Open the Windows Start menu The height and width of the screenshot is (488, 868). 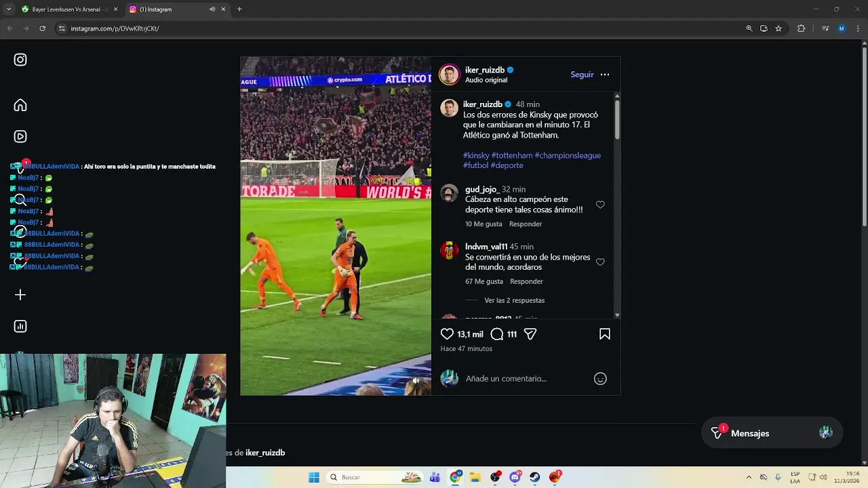[314, 477]
